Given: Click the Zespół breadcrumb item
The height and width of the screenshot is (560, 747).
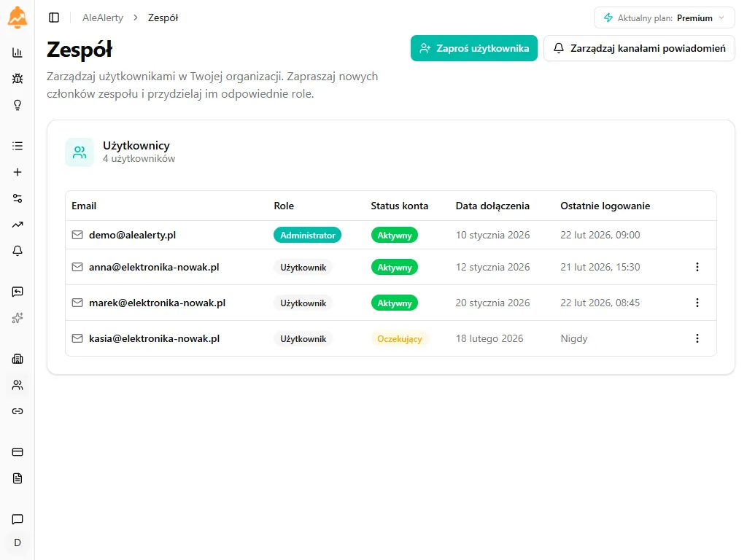Looking at the screenshot, I should (x=163, y=17).
